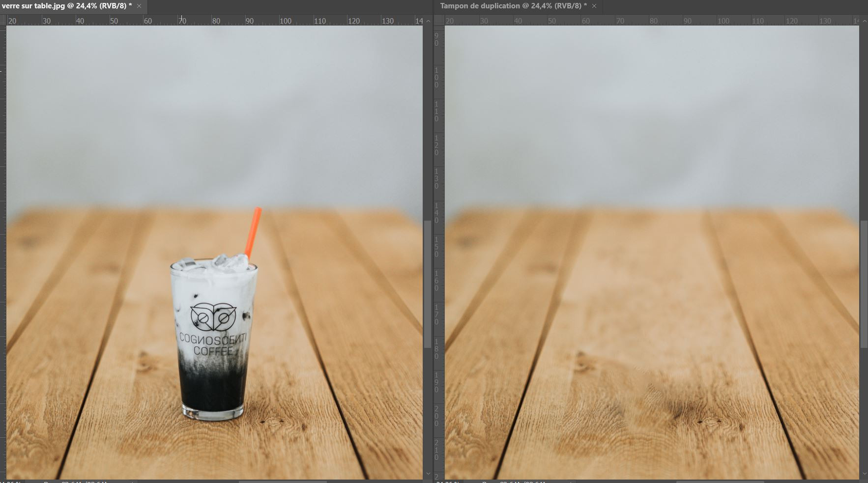Click the right document's vertical scrollbar thumb
The image size is (868, 483).
864,284
